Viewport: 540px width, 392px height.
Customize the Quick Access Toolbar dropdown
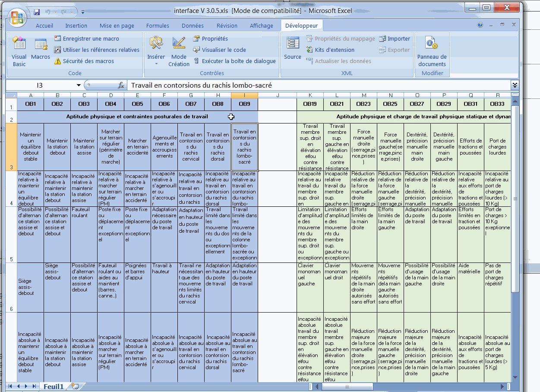point(82,12)
